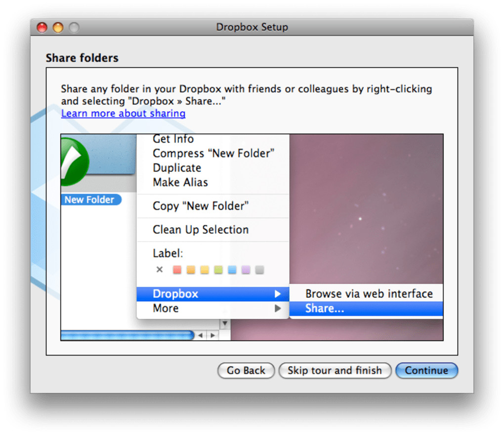
Task: Close the Dropbox Setup window
Action: 42,27
